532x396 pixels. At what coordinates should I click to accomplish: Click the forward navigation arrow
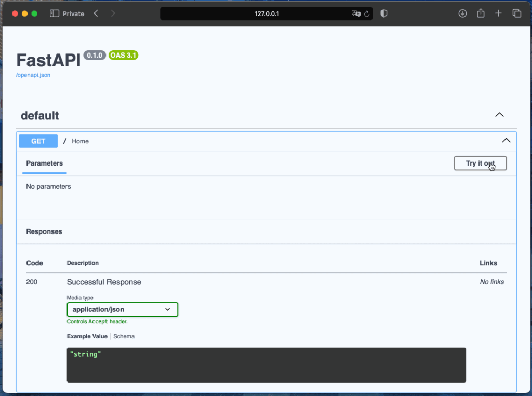(x=113, y=13)
